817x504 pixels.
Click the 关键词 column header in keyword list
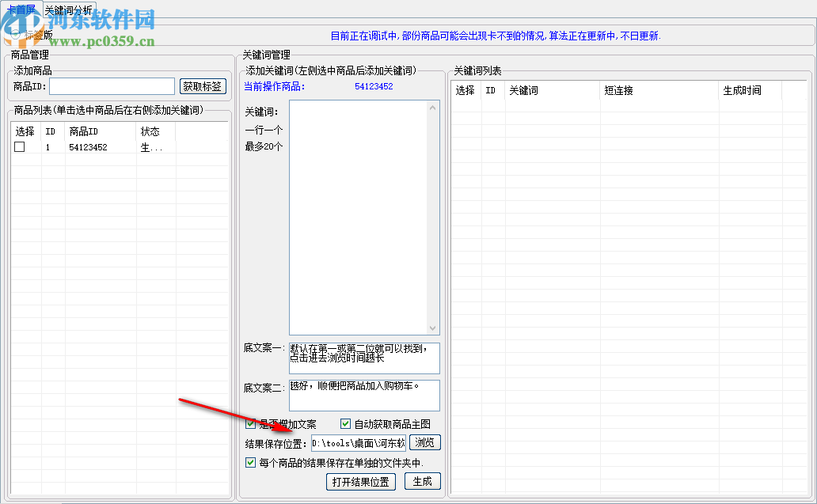click(553, 91)
